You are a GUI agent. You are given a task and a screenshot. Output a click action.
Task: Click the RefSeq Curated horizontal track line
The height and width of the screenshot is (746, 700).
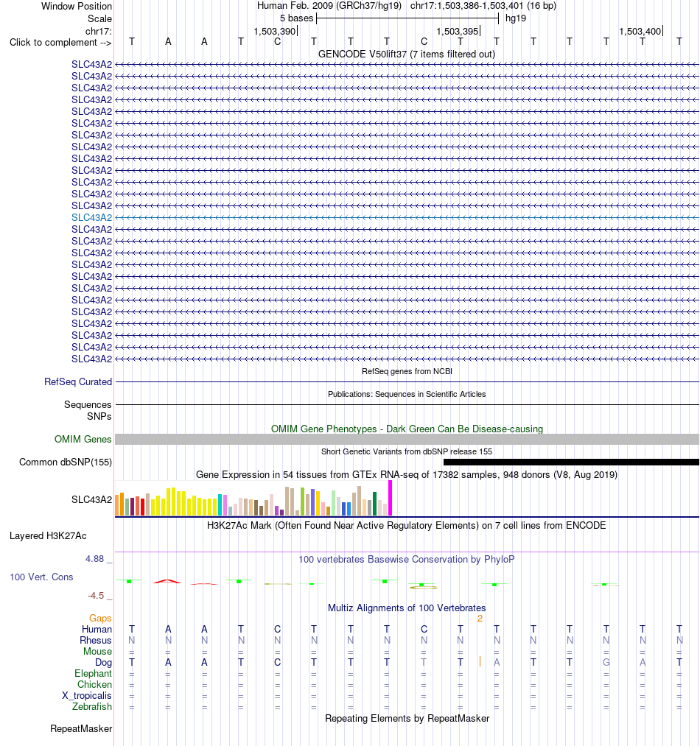(x=407, y=381)
